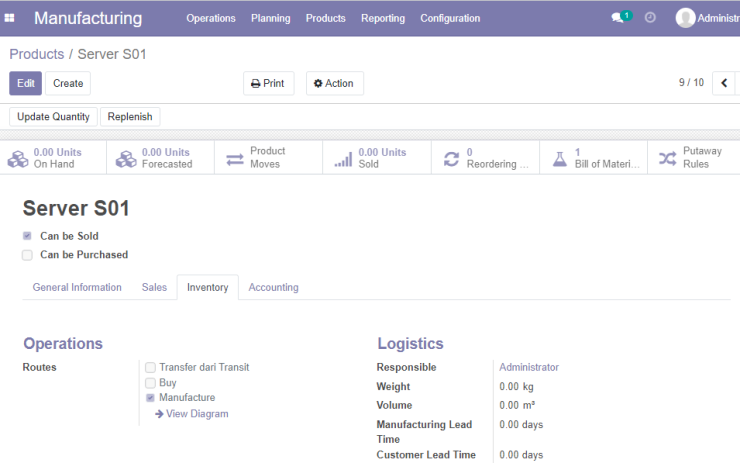Click the Manufacturing Lead Time 0.00 days value

coord(521,424)
